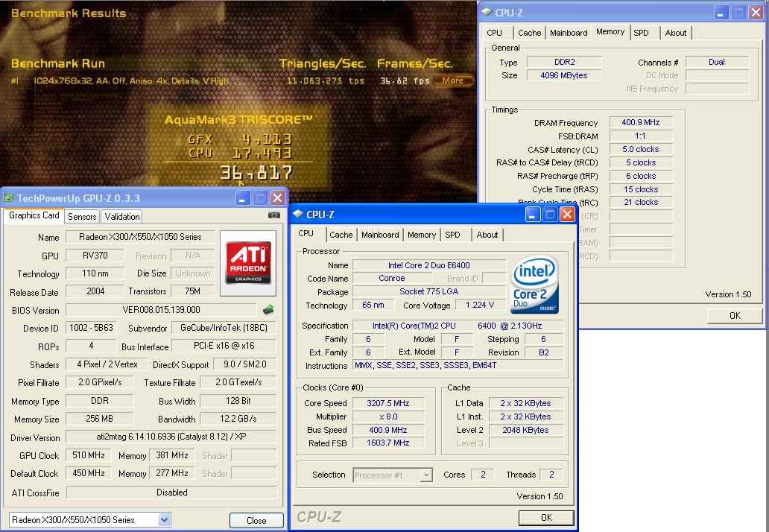Screen dimensions: 769x532
Task: Click OK in the front CPU-Z window
Action: click(x=546, y=517)
